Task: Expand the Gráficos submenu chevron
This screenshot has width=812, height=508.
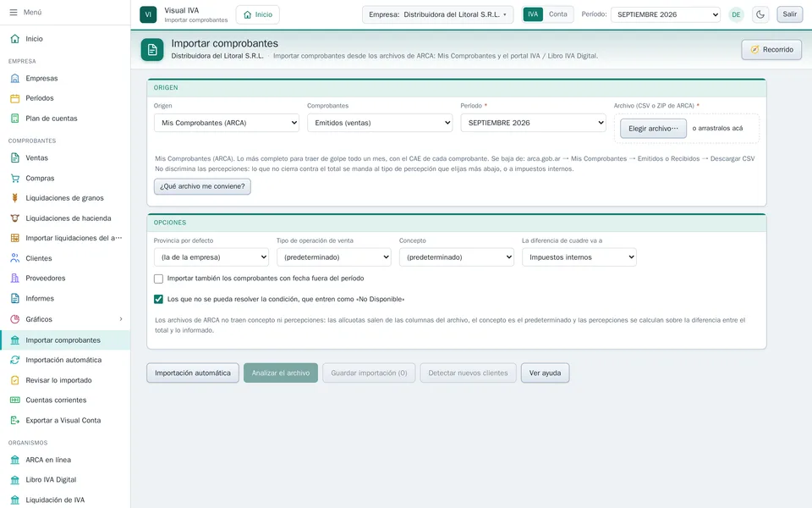Action: pyautogui.click(x=121, y=319)
